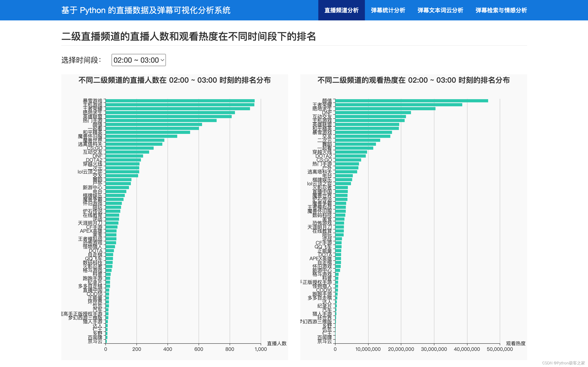The height and width of the screenshot is (367, 588).
Task: Select the DNF bar in the 观看热度 chart
Action: coord(373,113)
